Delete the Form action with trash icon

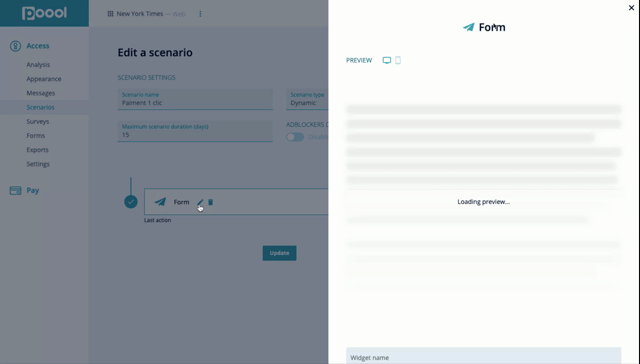click(211, 202)
